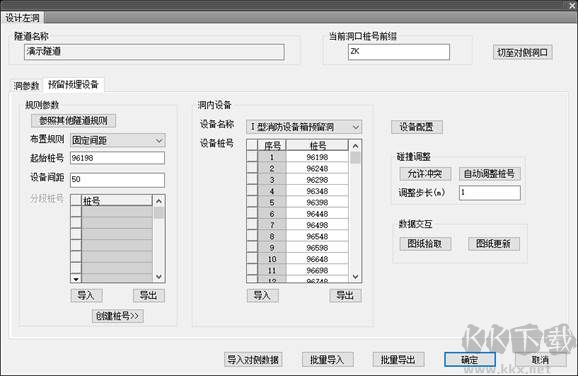Screen dimensions: 578x376
Task: Click the 批量导入 button
Action: point(327,359)
